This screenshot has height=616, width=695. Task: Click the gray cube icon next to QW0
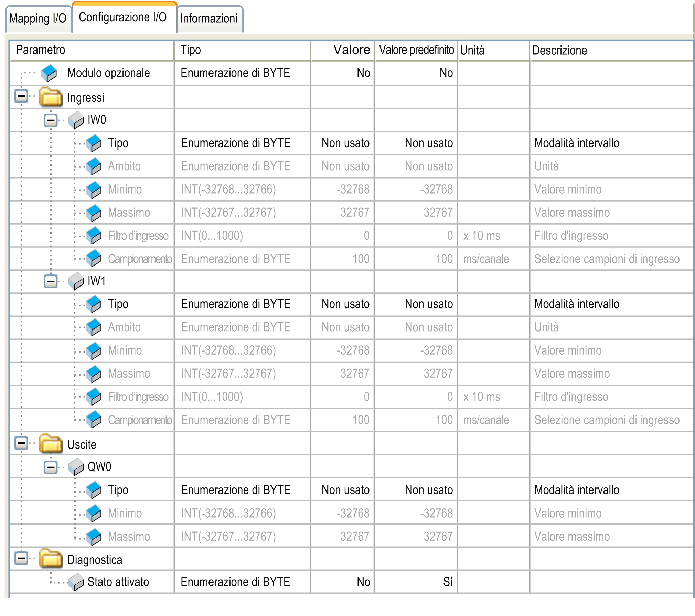[76, 467]
